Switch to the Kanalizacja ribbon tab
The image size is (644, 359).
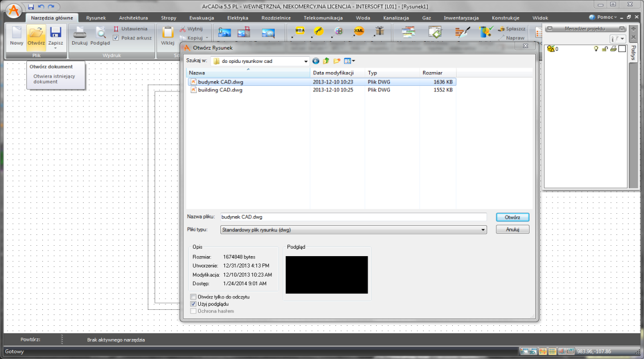(x=396, y=18)
